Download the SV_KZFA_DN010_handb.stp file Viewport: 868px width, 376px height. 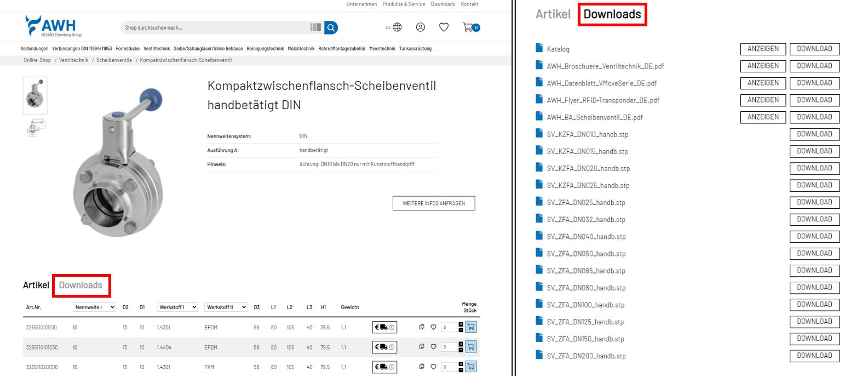pyautogui.click(x=814, y=134)
